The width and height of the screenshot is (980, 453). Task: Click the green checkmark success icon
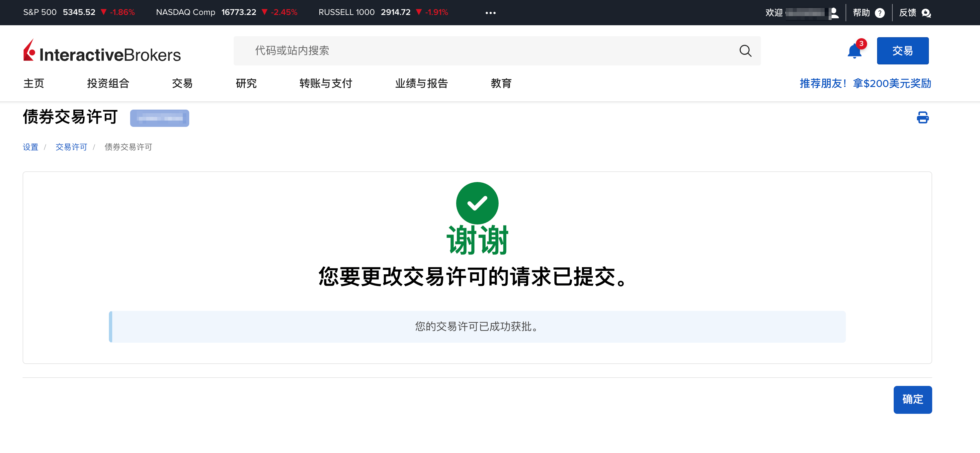pyautogui.click(x=477, y=203)
